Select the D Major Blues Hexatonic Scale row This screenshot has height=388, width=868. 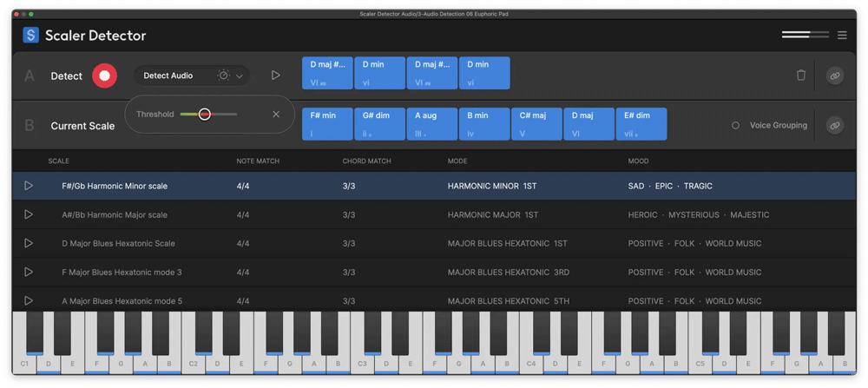click(x=118, y=243)
